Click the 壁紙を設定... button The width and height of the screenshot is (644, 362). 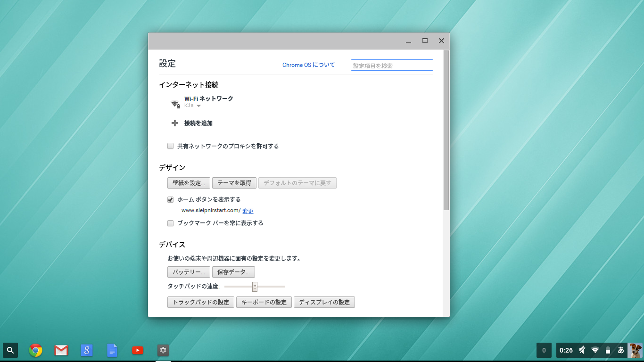coord(189,183)
